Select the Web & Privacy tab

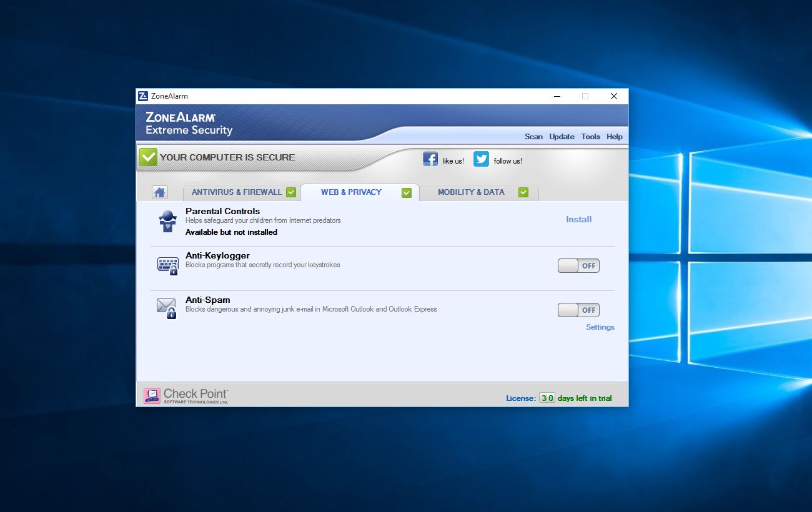tap(360, 192)
